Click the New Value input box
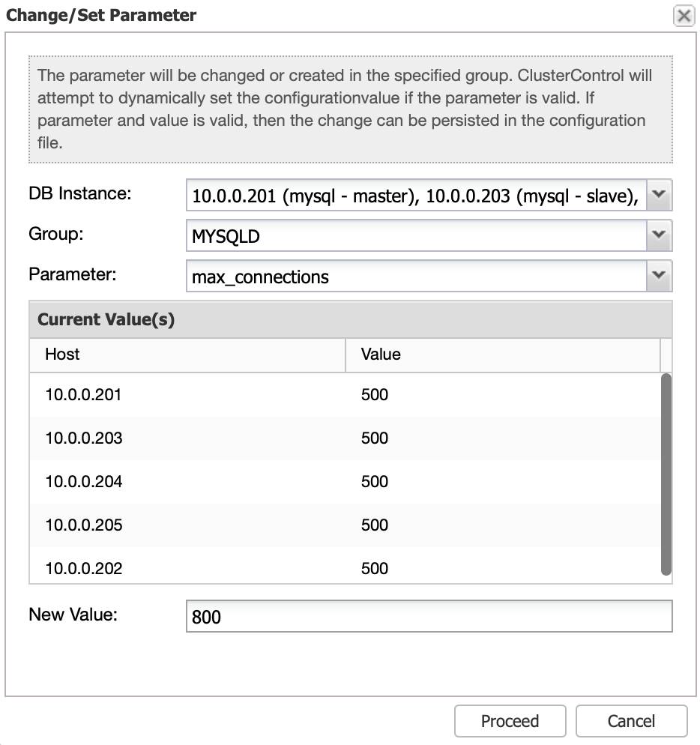Viewport: 700px width, 745px height. [429, 616]
